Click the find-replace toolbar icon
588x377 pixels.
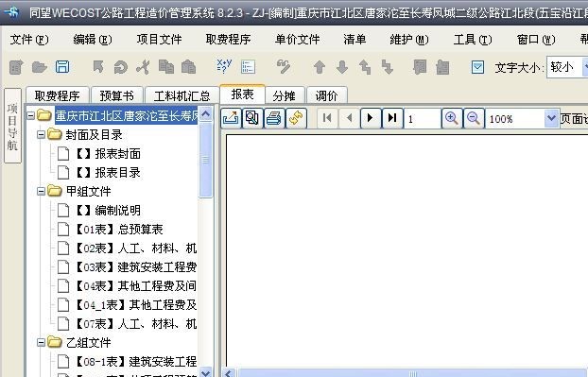pyautogui.click(x=283, y=67)
